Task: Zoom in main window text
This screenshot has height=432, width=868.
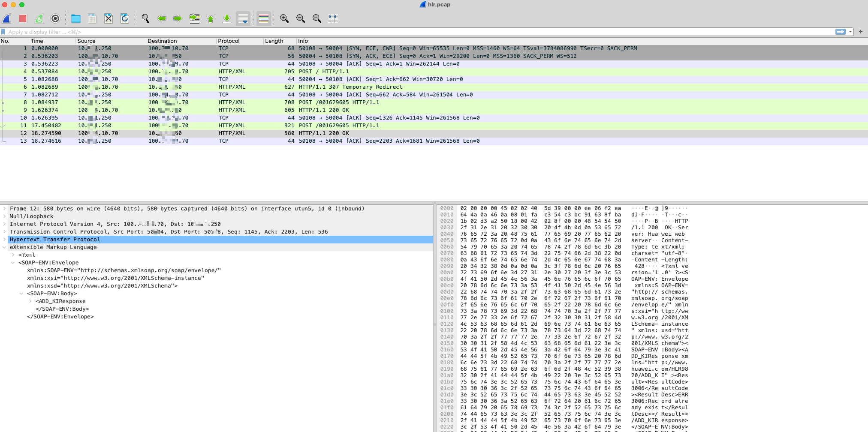Action: click(x=284, y=18)
